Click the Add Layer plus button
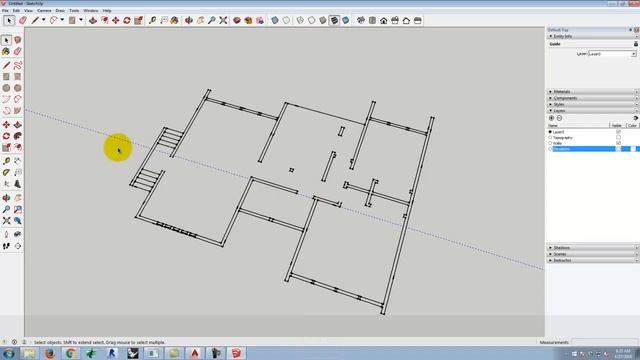This screenshot has width=640, height=360. [x=551, y=118]
